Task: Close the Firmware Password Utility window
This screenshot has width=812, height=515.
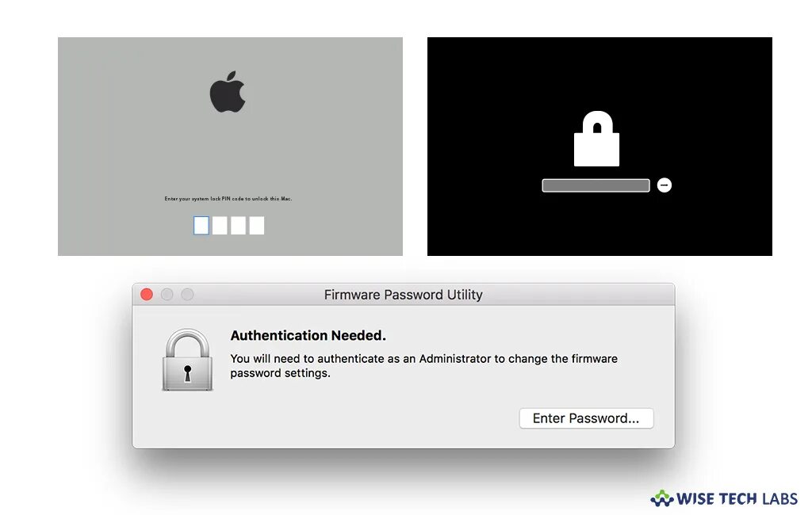Action: pos(147,295)
